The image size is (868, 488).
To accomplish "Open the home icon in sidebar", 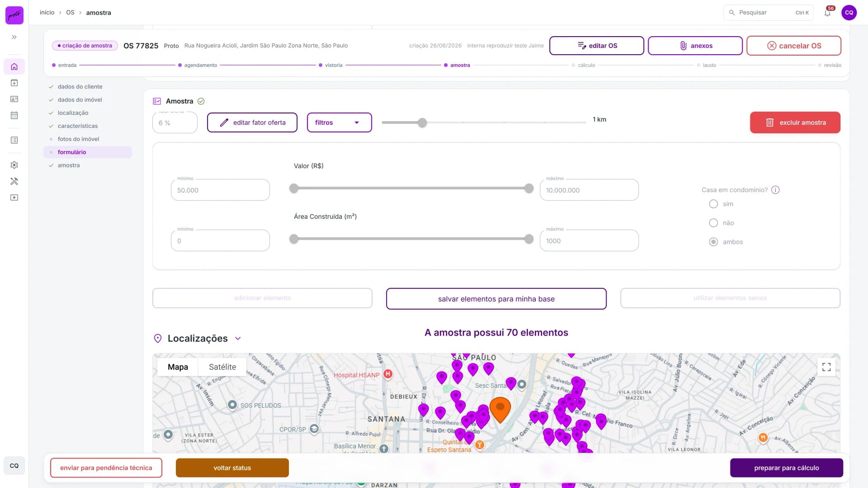I will [14, 66].
